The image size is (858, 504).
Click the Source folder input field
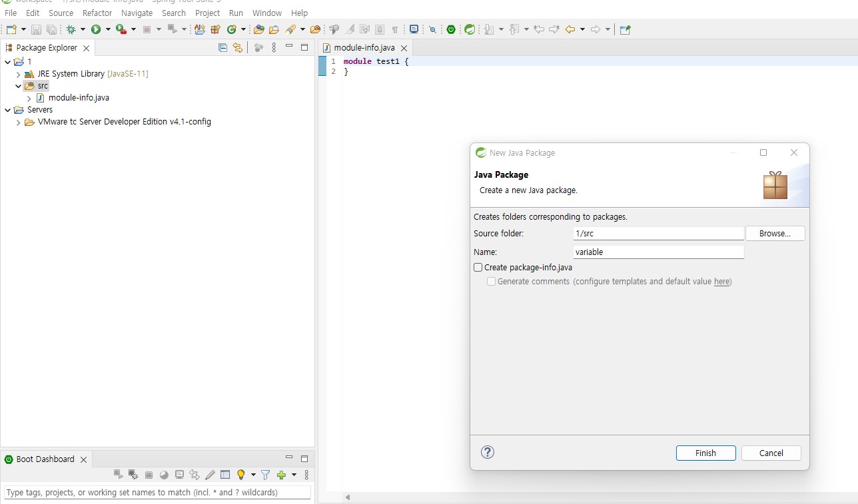pos(658,234)
